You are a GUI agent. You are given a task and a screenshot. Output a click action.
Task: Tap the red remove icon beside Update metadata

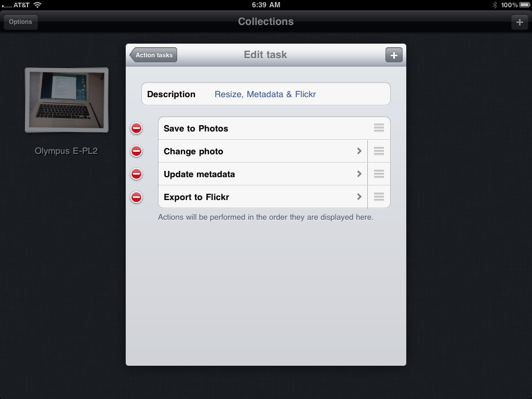click(x=136, y=174)
